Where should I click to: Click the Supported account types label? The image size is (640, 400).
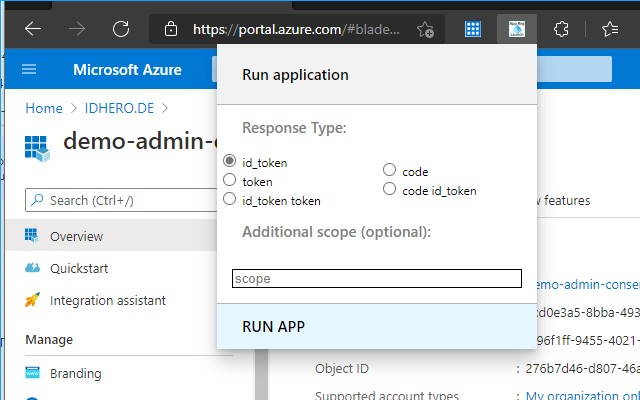click(387, 395)
